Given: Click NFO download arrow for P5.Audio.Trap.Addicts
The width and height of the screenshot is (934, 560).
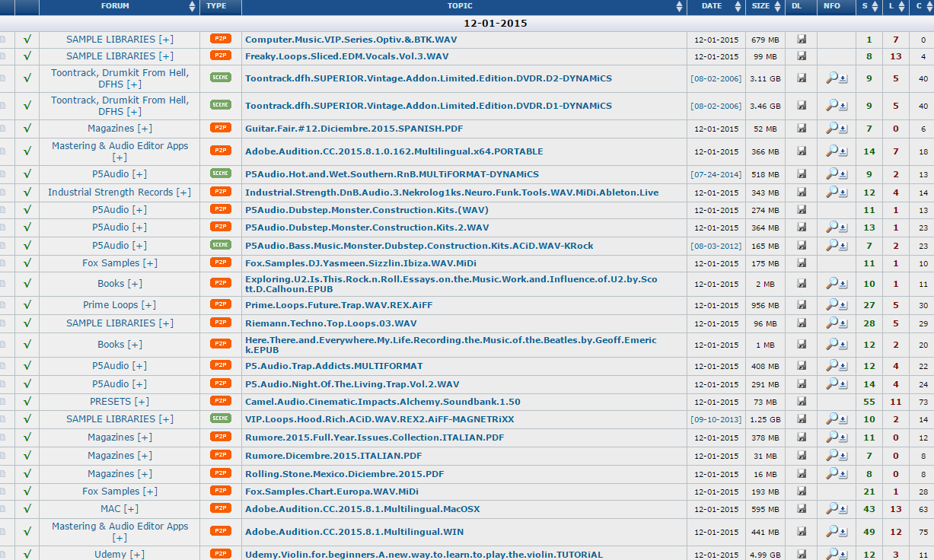Looking at the screenshot, I should coord(843,367).
